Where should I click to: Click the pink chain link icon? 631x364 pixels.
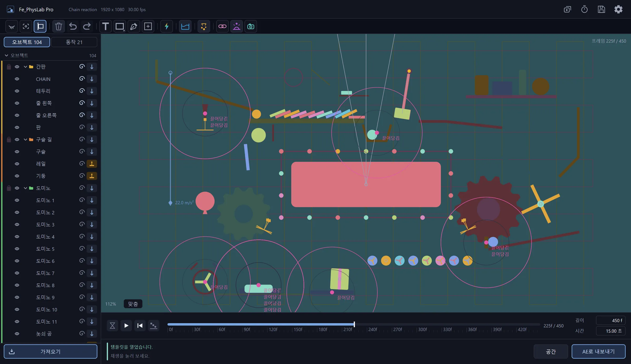222,26
